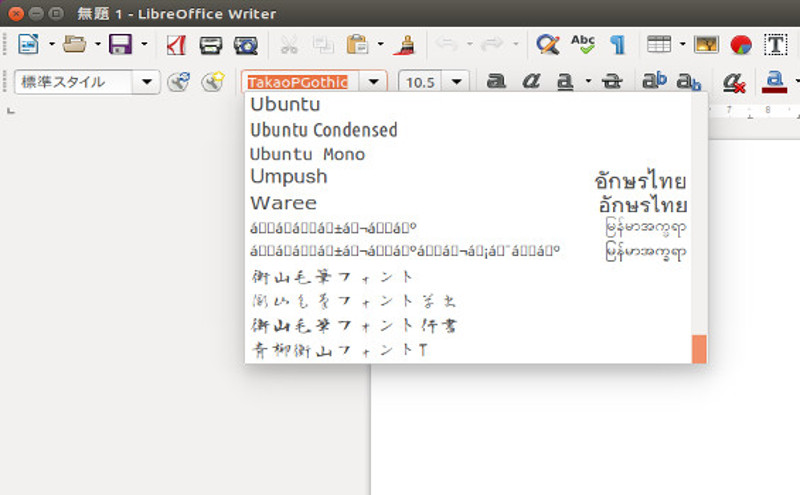Image resolution: width=800 pixels, height=495 pixels.
Task: Toggle Italic formatting
Action: 531,81
